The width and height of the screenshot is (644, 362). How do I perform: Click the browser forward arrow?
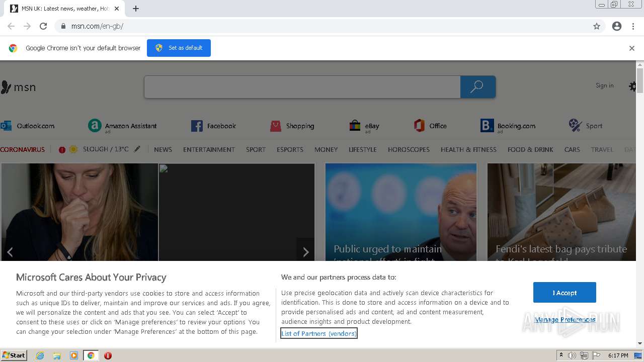click(27, 26)
